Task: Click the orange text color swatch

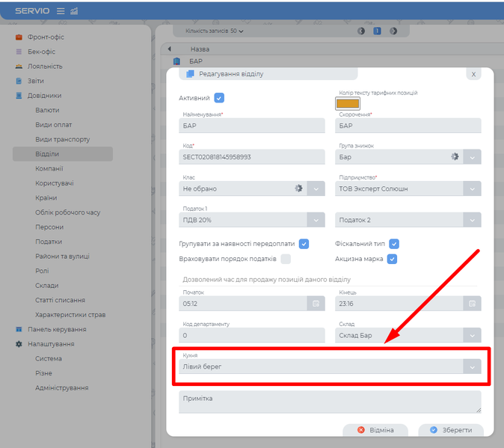Action: (x=347, y=104)
